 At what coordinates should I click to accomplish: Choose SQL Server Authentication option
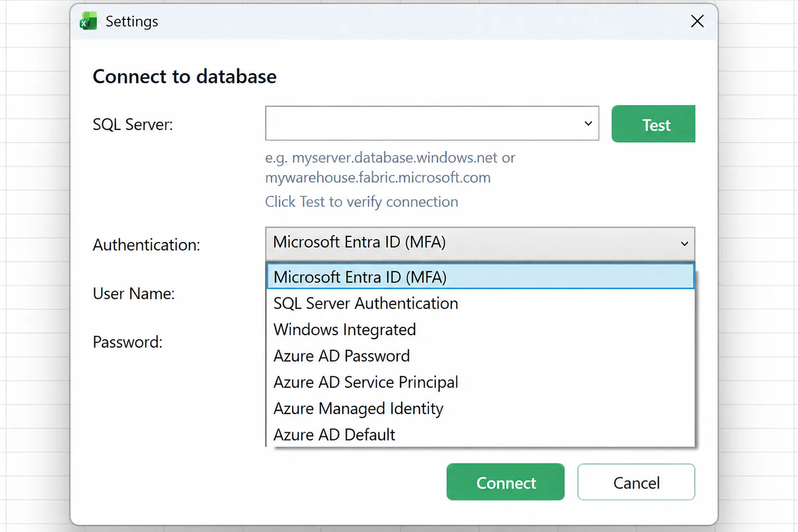[480, 303]
